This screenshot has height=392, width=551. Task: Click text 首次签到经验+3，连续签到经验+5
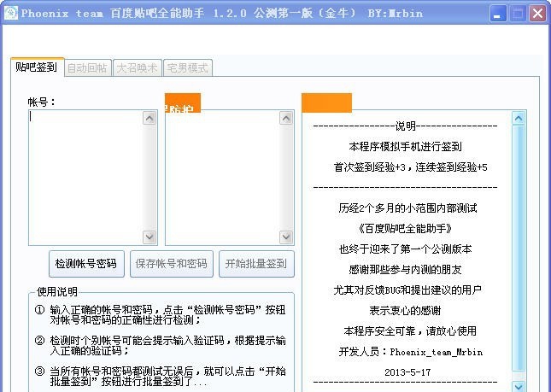click(x=410, y=167)
